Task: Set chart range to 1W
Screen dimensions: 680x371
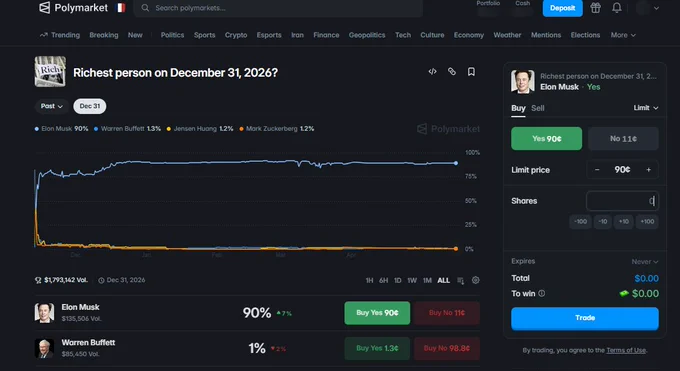Action: point(412,281)
